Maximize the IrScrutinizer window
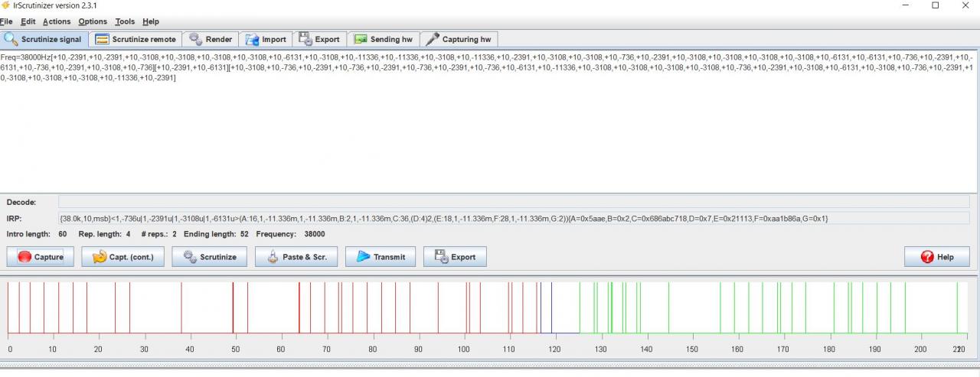Screen dimensions: 980x377 (x=935, y=5)
